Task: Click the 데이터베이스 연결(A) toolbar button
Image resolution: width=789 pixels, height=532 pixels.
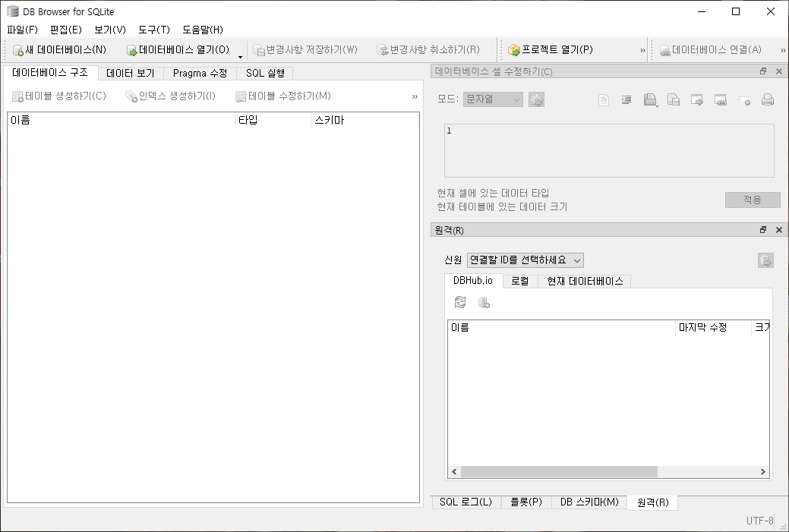Action: pyautogui.click(x=711, y=50)
